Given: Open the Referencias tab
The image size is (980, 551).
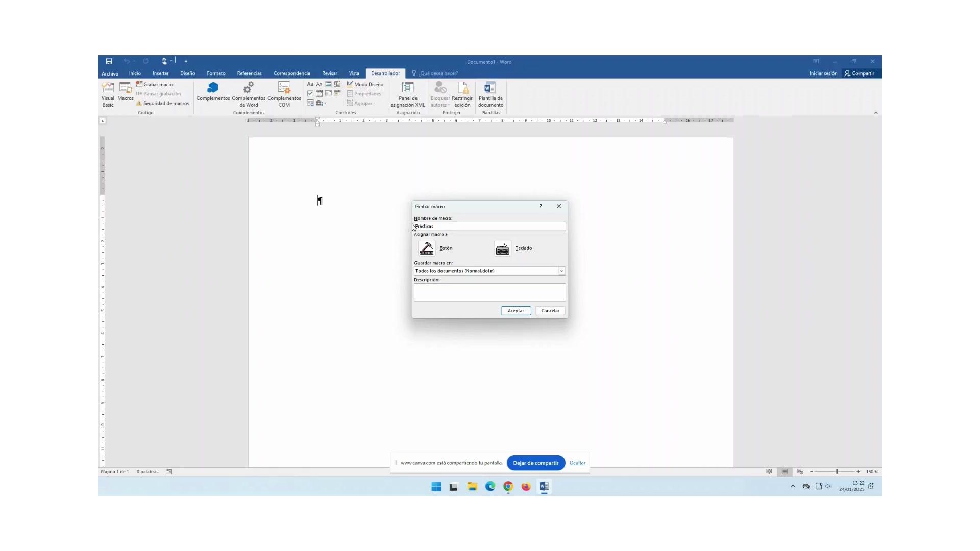Looking at the screenshot, I should 249,73.
